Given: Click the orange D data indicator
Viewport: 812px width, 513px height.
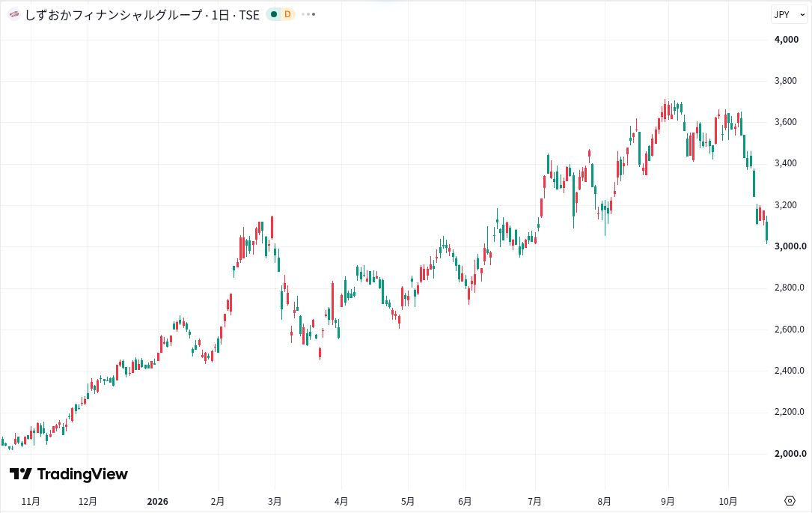Looking at the screenshot, I should (287, 14).
